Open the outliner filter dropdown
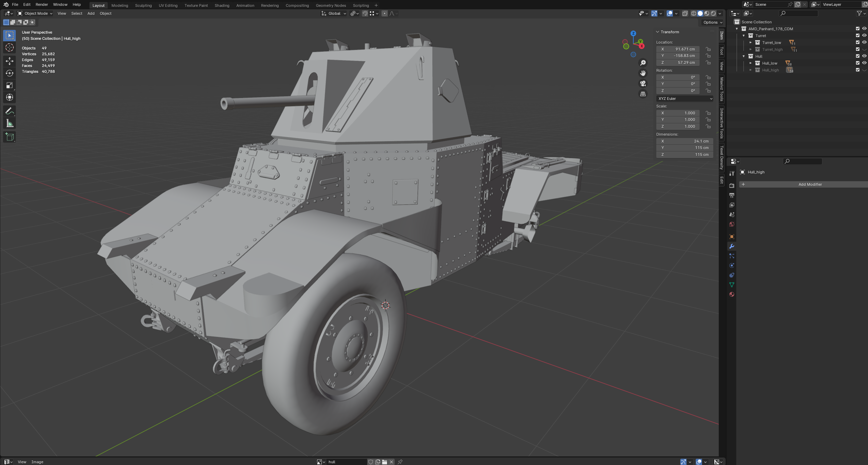 point(861,13)
